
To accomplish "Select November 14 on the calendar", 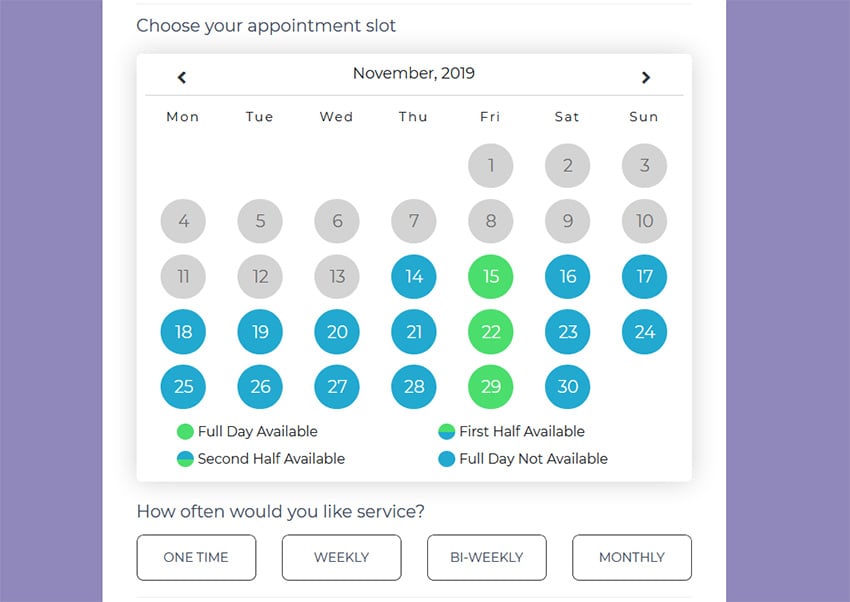I will 413,276.
